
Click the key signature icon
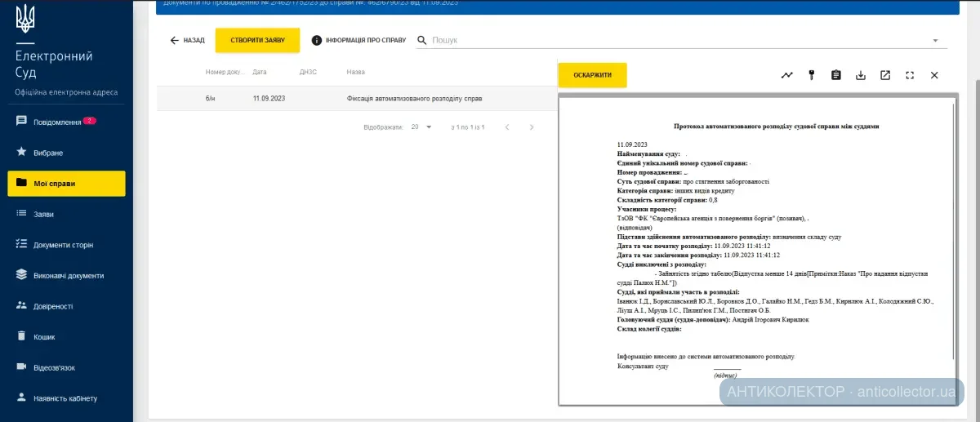[811, 75]
